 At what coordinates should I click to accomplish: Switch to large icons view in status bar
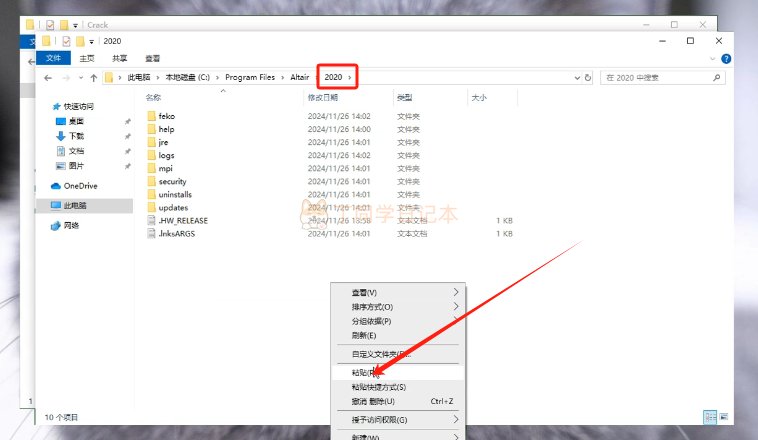(723, 415)
